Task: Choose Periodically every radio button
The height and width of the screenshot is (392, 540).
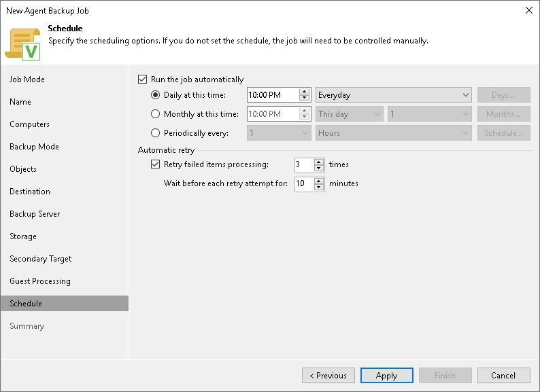Action: (x=155, y=133)
